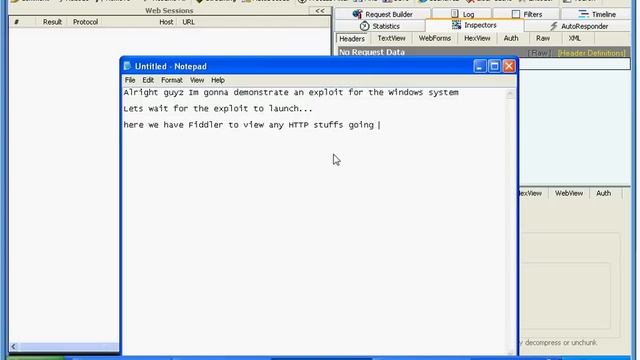The width and height of the screenshot is (640, 360).
Task: Click the Notepad title bar document icon
Action: click(x=127, y=66)
